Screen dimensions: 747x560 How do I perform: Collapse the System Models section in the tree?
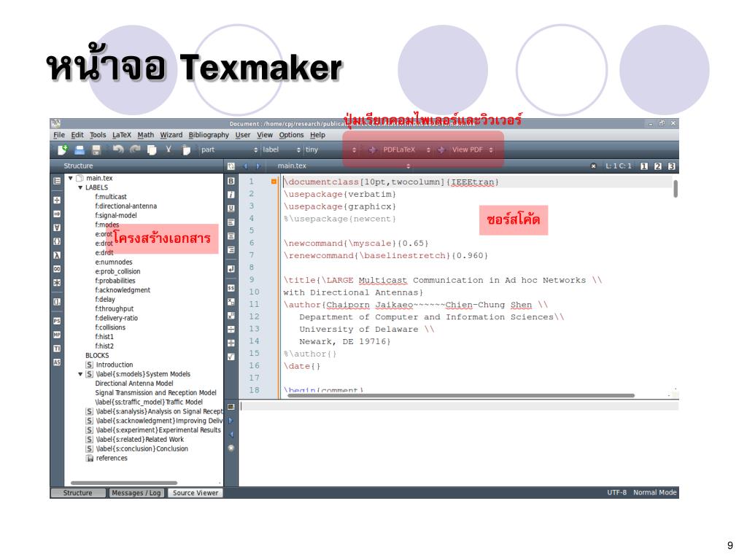pos(80,374)
